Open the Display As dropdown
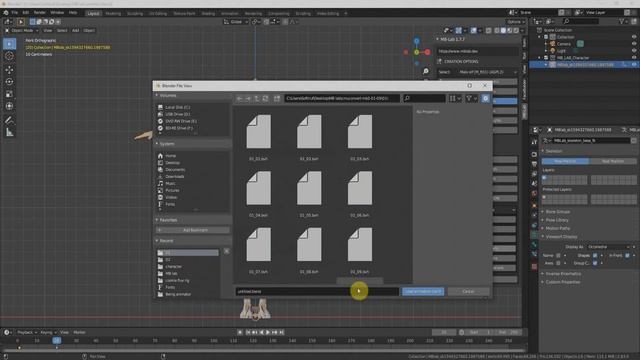 point(608,247)
